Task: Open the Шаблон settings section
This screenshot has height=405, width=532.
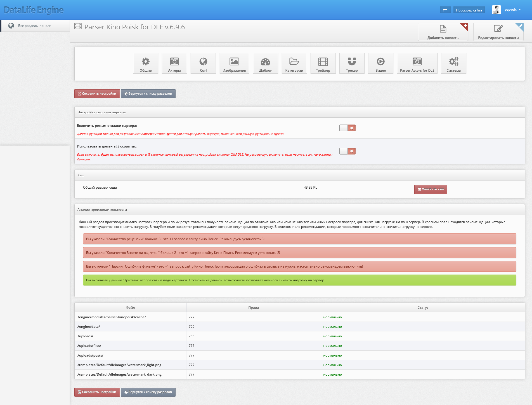Action: 265,63
